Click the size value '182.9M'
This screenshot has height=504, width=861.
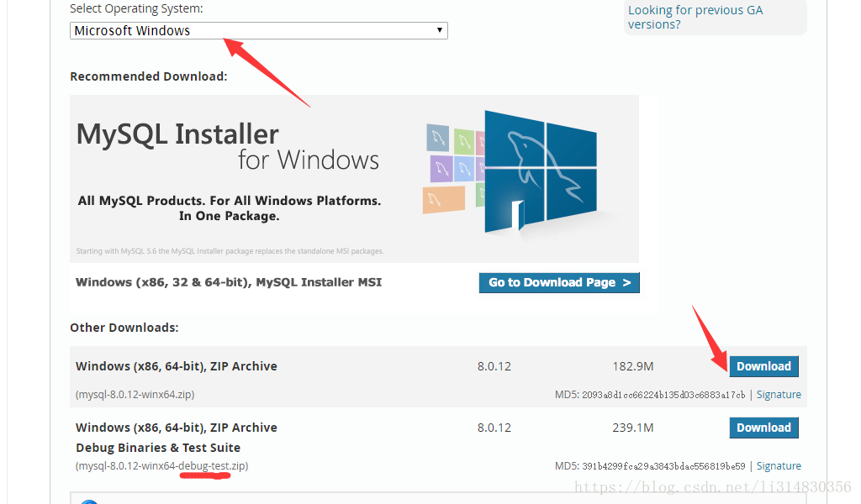pyautogui.click(x=633, y=366)
